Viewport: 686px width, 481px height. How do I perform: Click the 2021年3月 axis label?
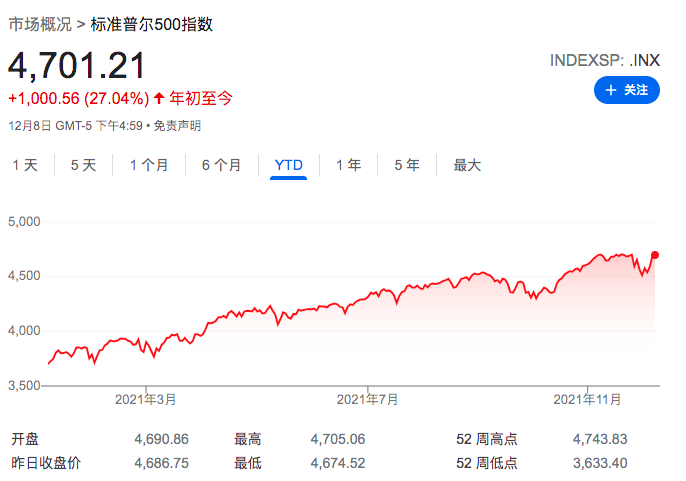(x=146, y=399)
